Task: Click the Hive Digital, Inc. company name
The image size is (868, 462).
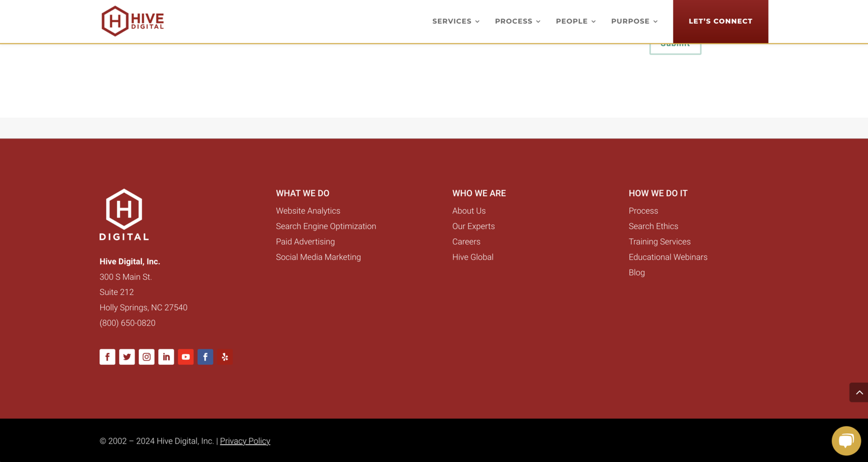Action: (130, 262)
